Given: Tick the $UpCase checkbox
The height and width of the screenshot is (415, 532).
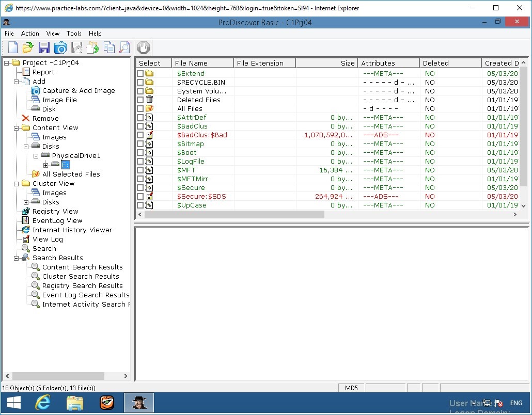Looking at the screenshot, I should click(x=140, y=205).
